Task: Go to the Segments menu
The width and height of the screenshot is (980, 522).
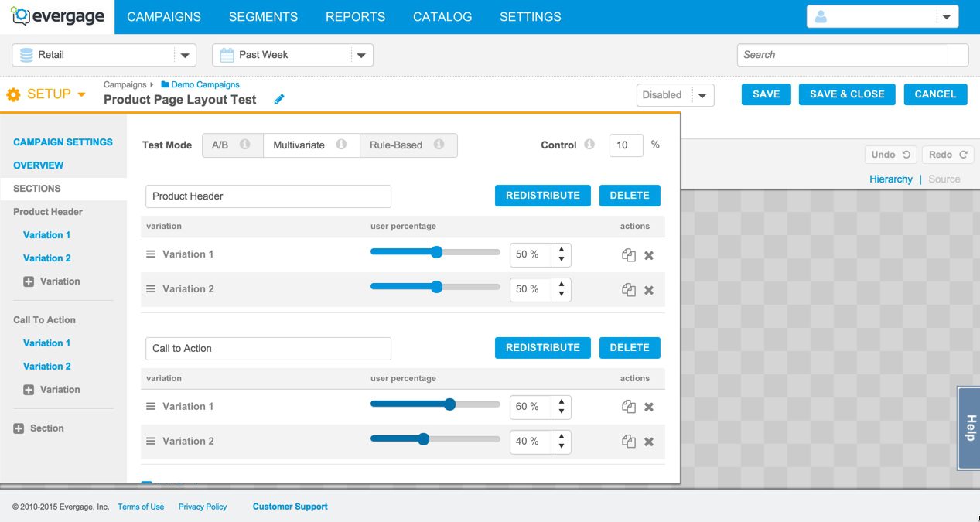Action: tap(263, 17)
